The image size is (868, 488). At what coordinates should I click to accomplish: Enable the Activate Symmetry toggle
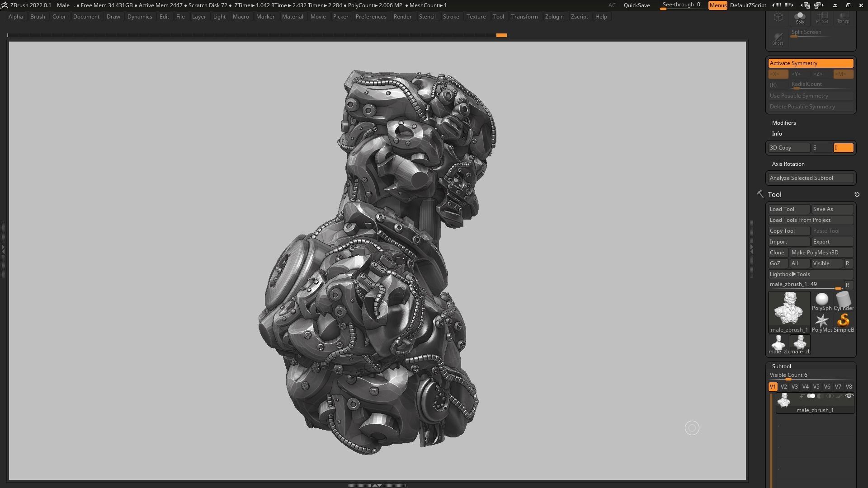[x=811, y=63]
